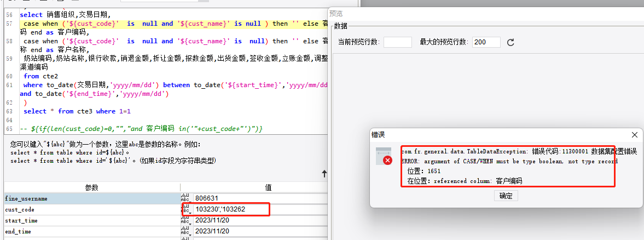Screen dimensions: 644x240
Task: Select the start_time parameter name cell
Action: [x=92, y=221]
